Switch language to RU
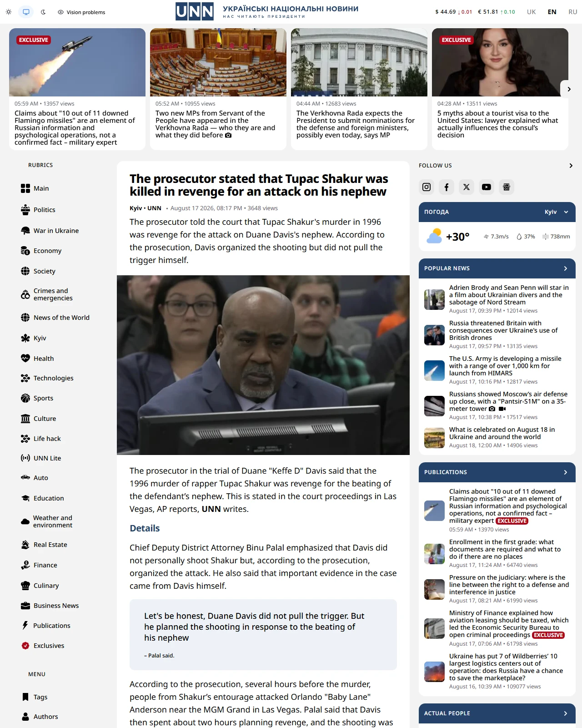The image size is (582, 728). click(x=573, y=12)
